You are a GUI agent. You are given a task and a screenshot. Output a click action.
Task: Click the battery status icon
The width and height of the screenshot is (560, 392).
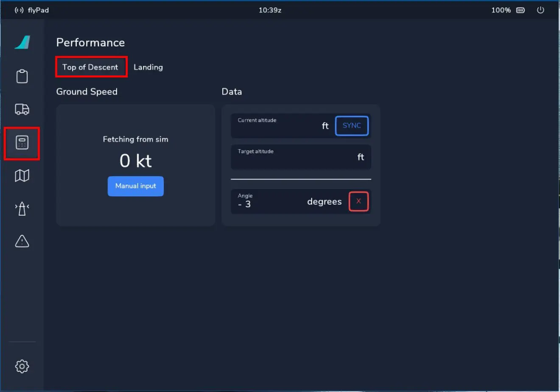pos(520,10)
